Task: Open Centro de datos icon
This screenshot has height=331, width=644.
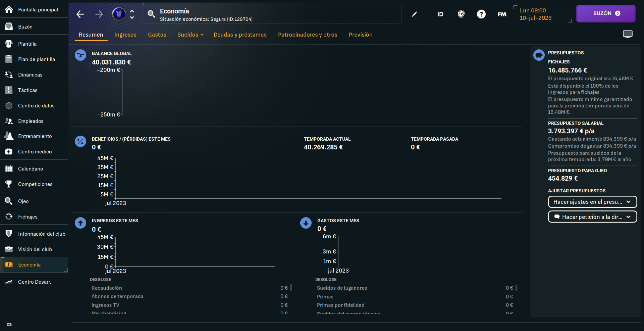Action: [x=9, y=105]
